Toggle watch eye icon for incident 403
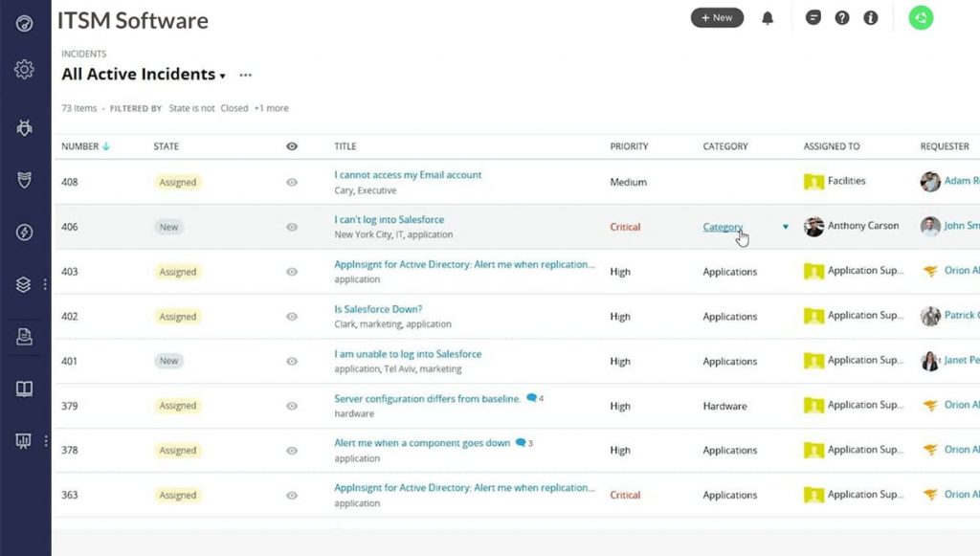Image resolution: width=980 pixels, height=556 pixels. pyautogui.click(x=292, y=272)
